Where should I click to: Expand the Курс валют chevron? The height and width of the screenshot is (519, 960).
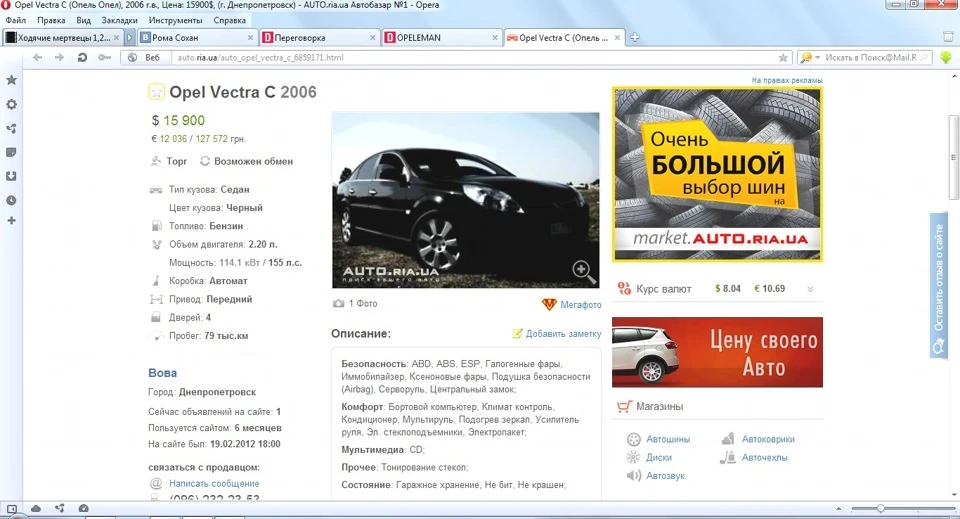coord(810,289)
